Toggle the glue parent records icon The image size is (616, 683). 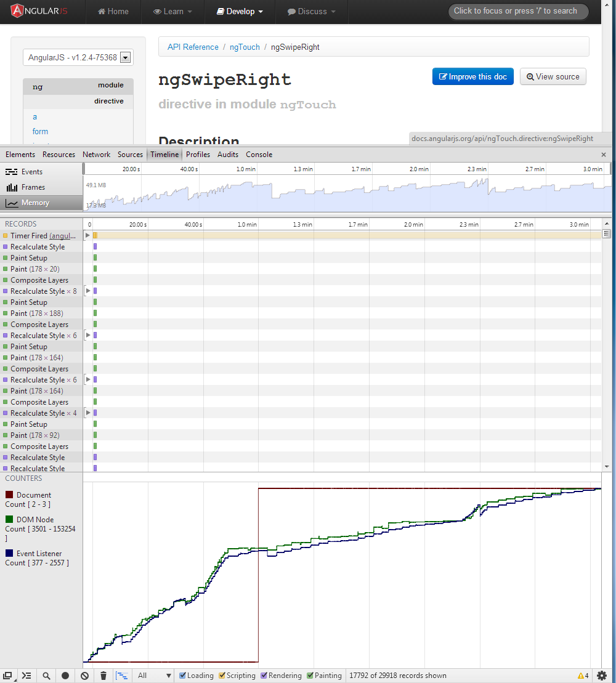click(x=122, y=676)
